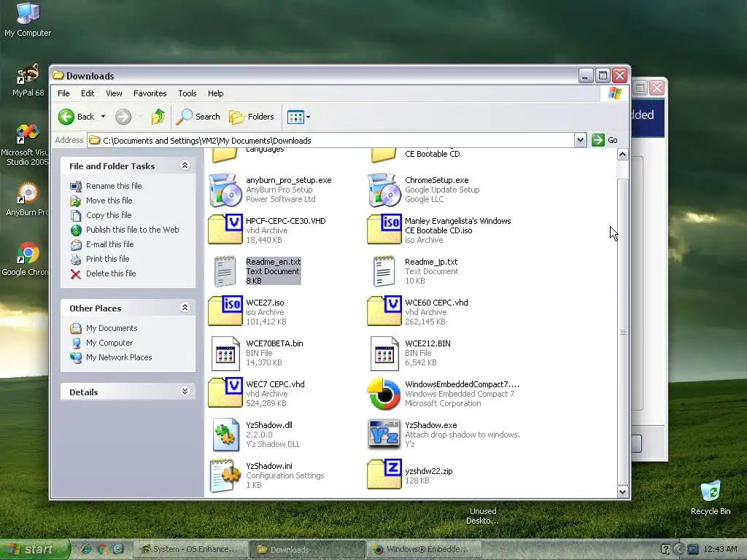
Task: Select the WCE27.iso archive icon
Action: [x=225, y=311]
